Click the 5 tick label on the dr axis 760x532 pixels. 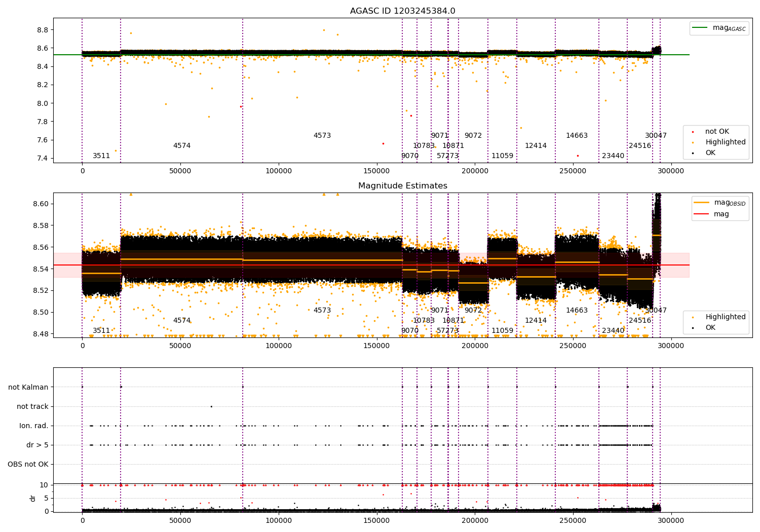pos(46,498)
